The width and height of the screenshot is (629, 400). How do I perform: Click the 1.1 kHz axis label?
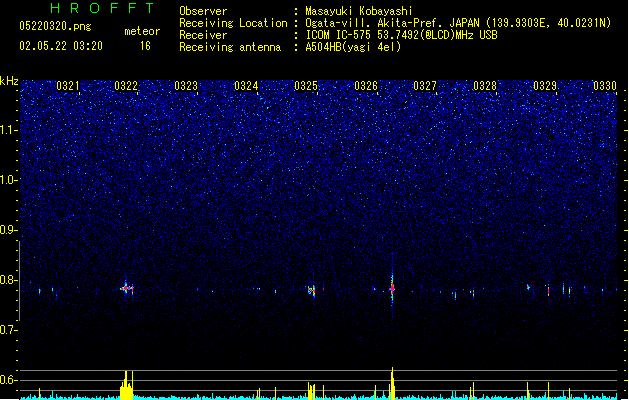(x=8, y=130)
